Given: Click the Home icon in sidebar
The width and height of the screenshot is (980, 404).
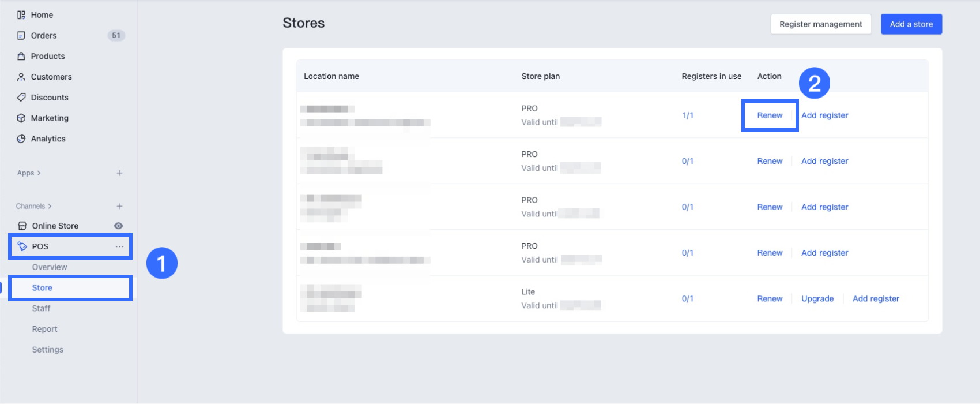Looking at the screenshot, I should (x=21, y=15).
